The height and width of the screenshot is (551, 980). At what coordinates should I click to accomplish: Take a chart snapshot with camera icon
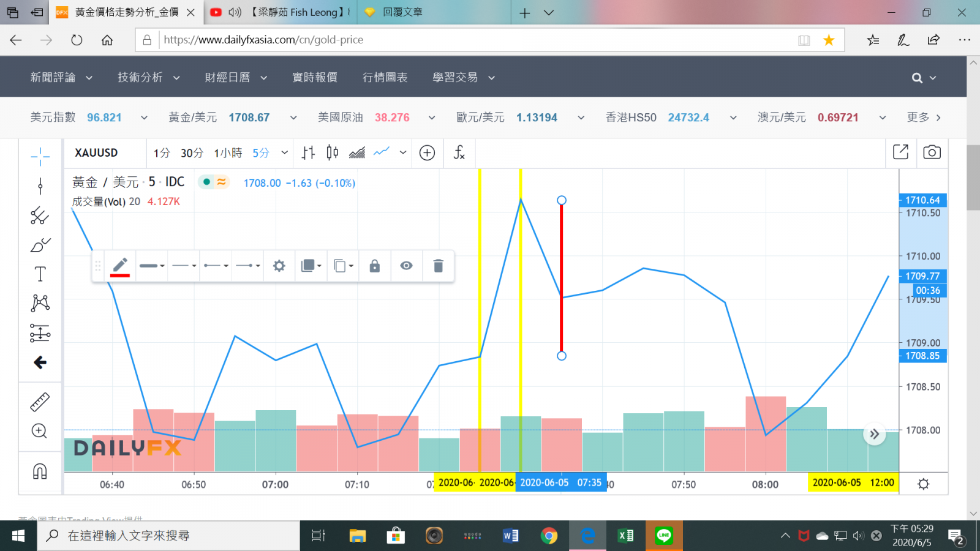932,152
